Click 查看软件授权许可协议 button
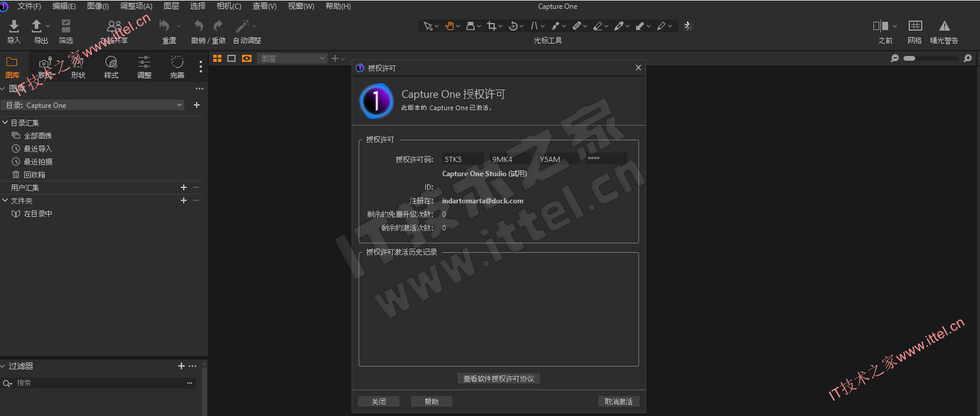Viewport: 980px width, 416px height. (498, 378)
